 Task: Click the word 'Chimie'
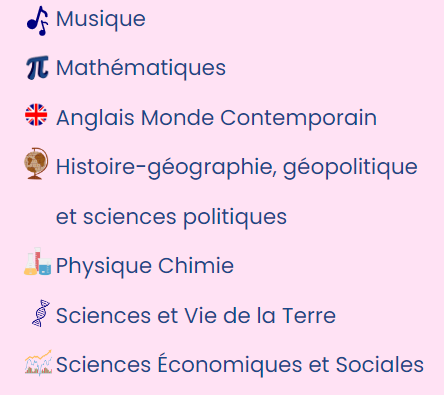point(196,265)
